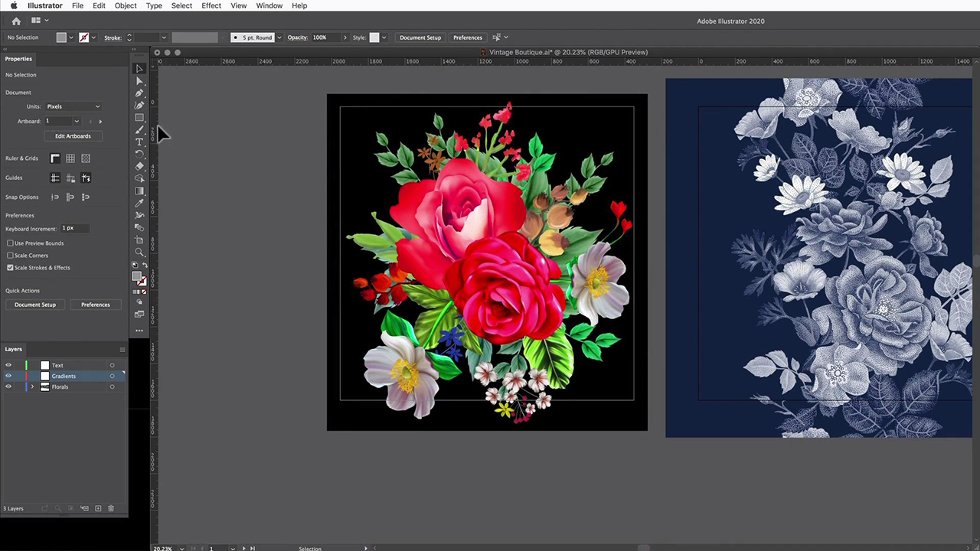The image size is (980, 551).
Task: Hide the Text layer using eye icon
Action: tap(8, 365)
